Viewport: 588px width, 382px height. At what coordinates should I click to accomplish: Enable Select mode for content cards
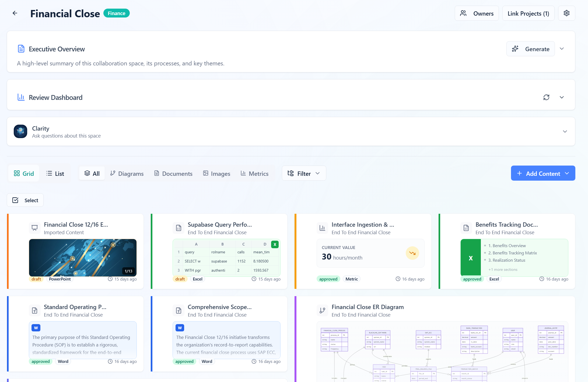click(x=25, y=200)
